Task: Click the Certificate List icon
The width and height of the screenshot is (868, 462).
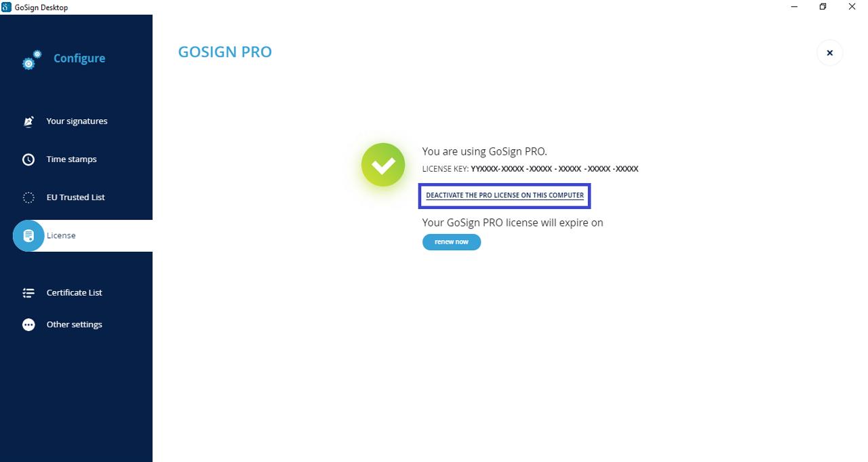Action: coord(28,293)
